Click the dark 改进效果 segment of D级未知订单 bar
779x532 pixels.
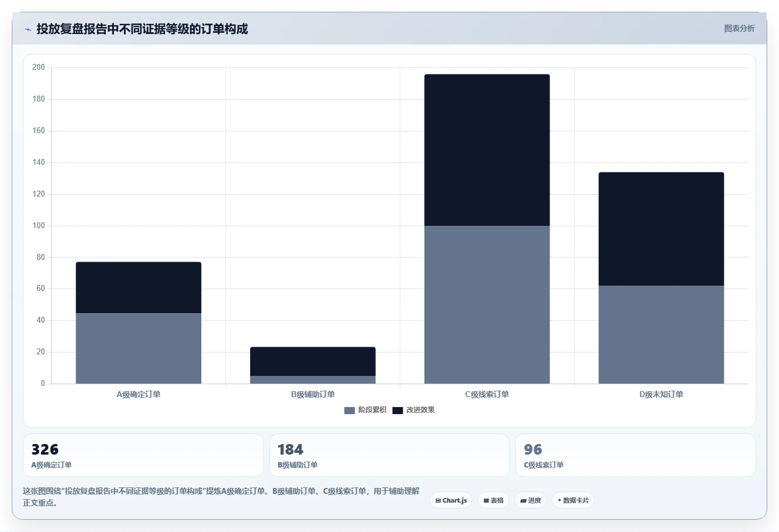coord(662,229)
